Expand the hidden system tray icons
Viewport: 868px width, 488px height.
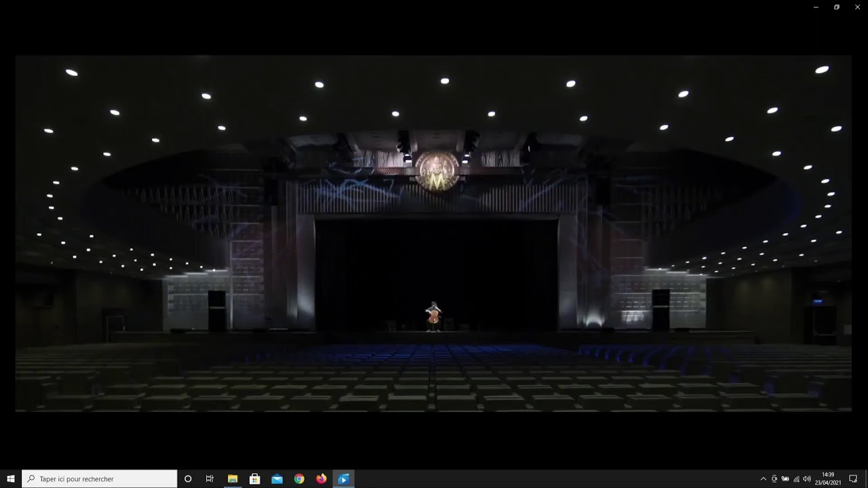pos(763,479)
